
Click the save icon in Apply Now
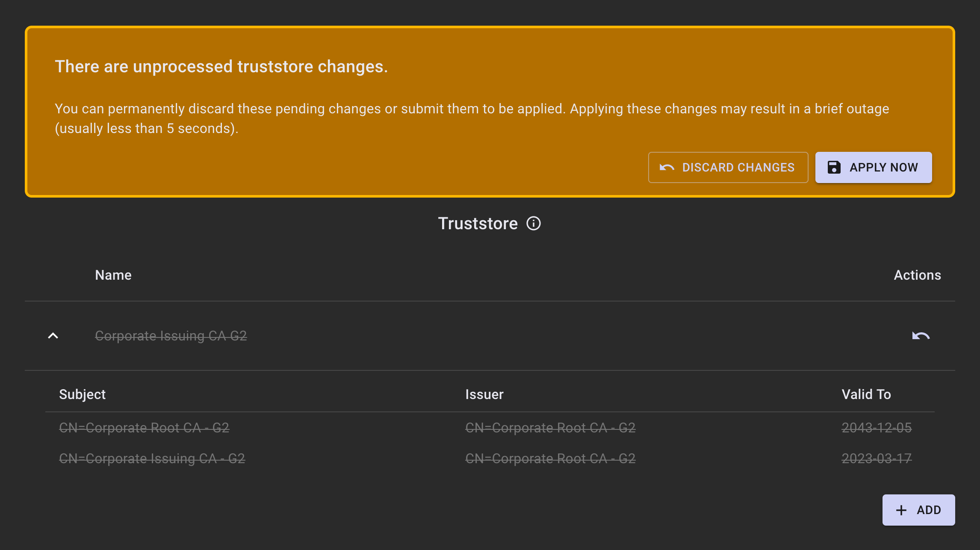[834, 167]
